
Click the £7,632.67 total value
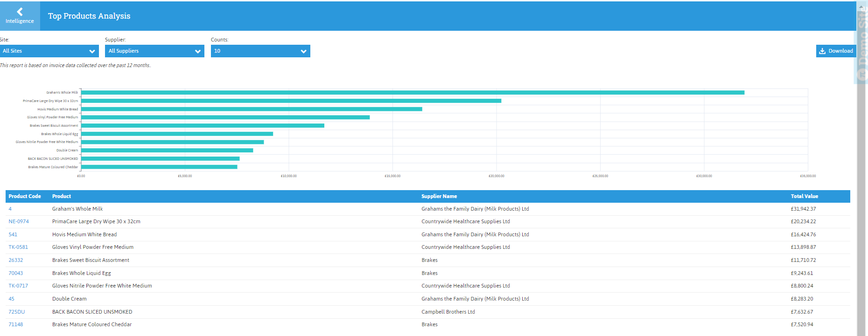(x=802, y=312)
